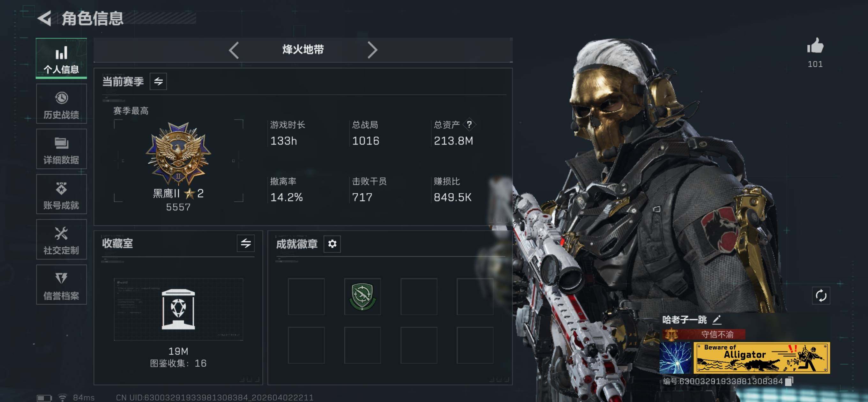Viewport: 868px width, 402px height.
Task: Go back using the arrow beside 角色信息
Action: 44,18
